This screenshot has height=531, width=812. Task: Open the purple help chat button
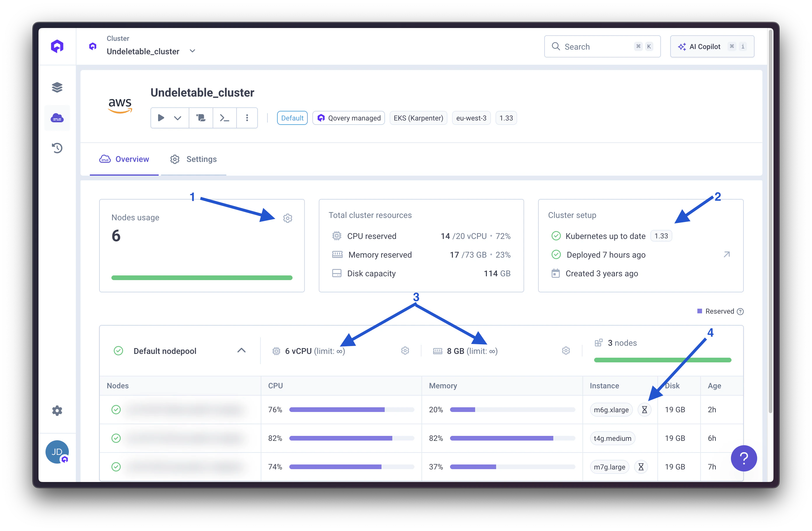[x=743, y=458]
